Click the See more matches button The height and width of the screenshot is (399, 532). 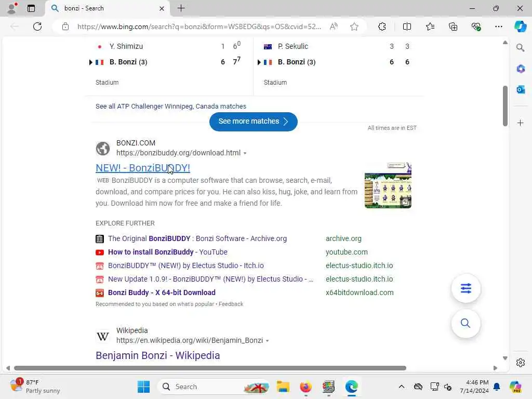[254, 122]
